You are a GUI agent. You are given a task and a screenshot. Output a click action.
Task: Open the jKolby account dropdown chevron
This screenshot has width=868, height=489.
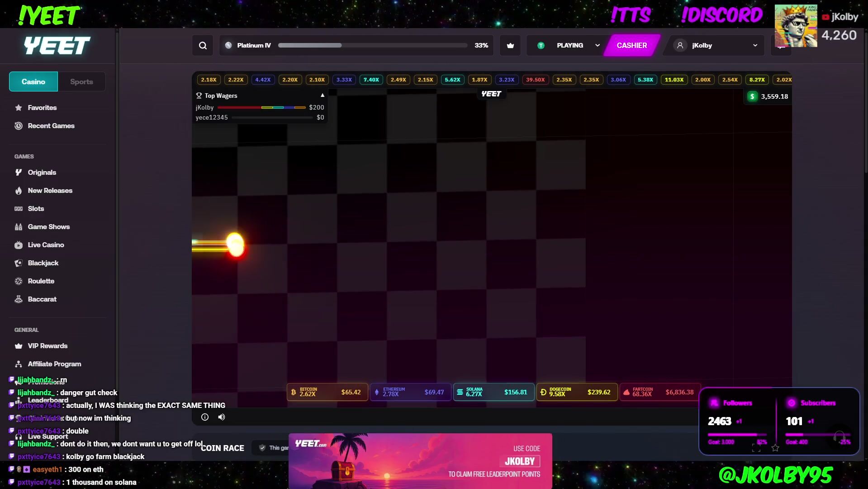pos(755,45)
